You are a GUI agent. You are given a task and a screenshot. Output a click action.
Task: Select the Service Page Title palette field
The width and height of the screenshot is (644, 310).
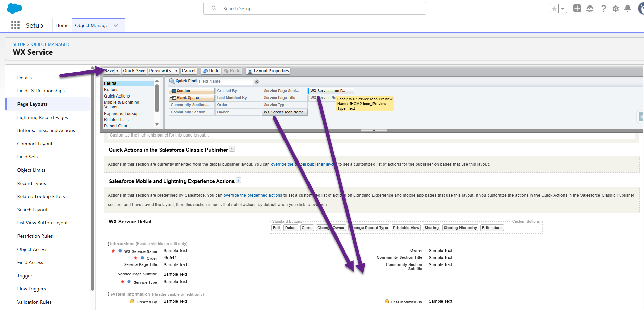(x=285, y=98)
